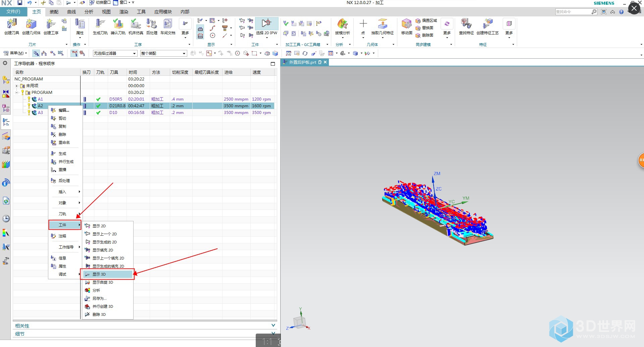Image resolution: width=644 pixels, height=347 pixels.
Task: Click 替换面 in the ribbon
Action: click(425, 28)
